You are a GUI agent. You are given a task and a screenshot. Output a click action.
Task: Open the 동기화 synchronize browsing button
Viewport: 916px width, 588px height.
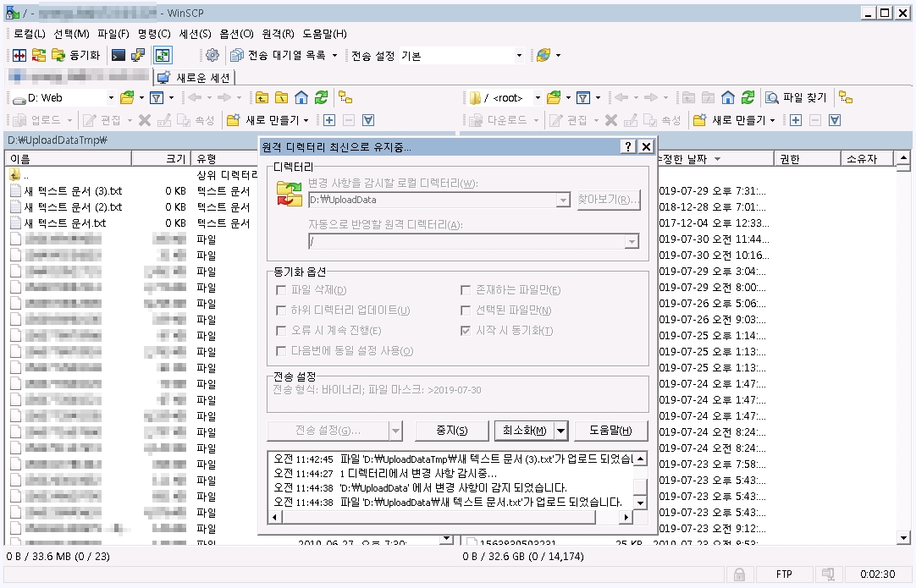76,56
